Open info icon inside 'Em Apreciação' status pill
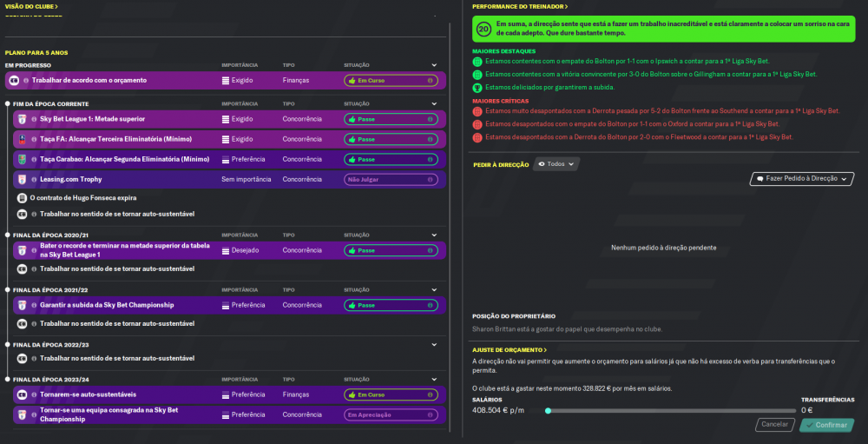The width and height of the screenshot is (868, 444). (x=431, y=414)
